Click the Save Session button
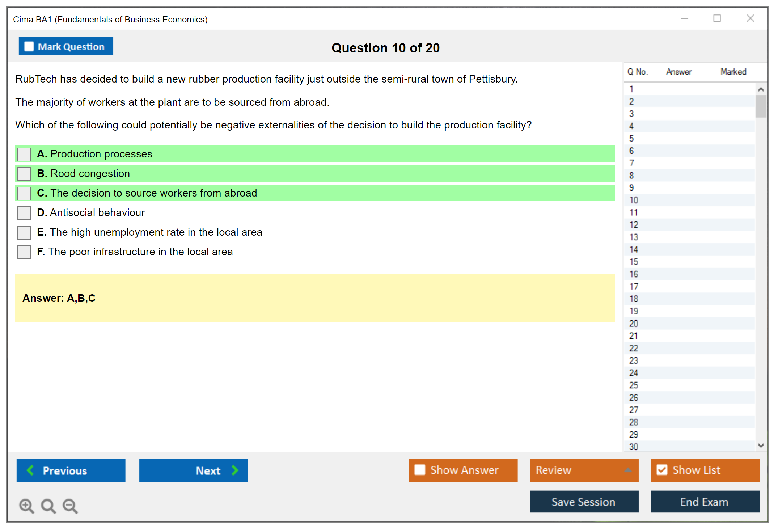The width and height of the screenshot is (778, 532). 584,502
